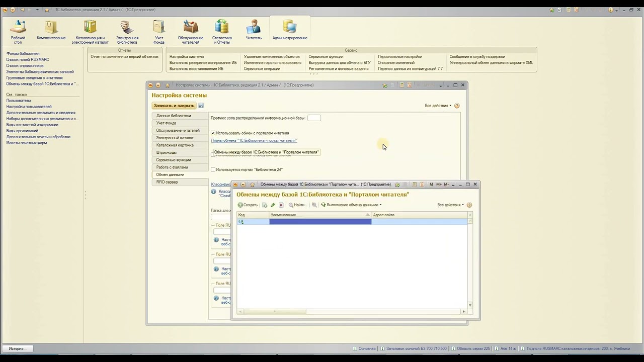Viewport: 644px width, 362px height.
Task: Click Основная status bar entry
Action: (365, 348)
